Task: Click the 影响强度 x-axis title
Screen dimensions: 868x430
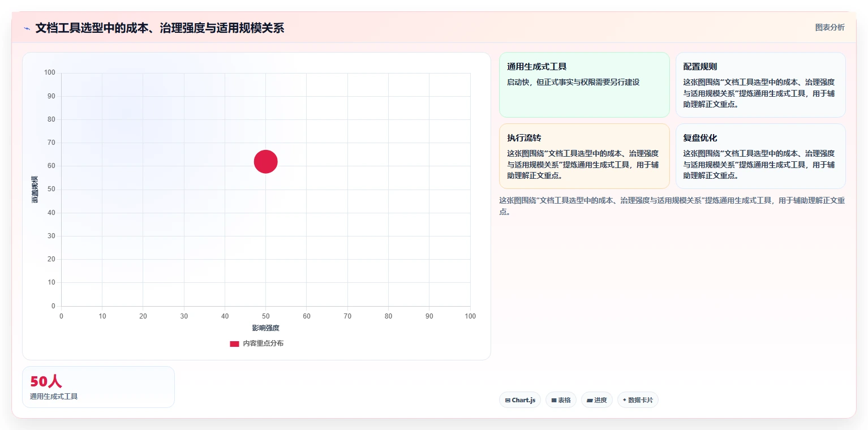Action: [265, 328]
